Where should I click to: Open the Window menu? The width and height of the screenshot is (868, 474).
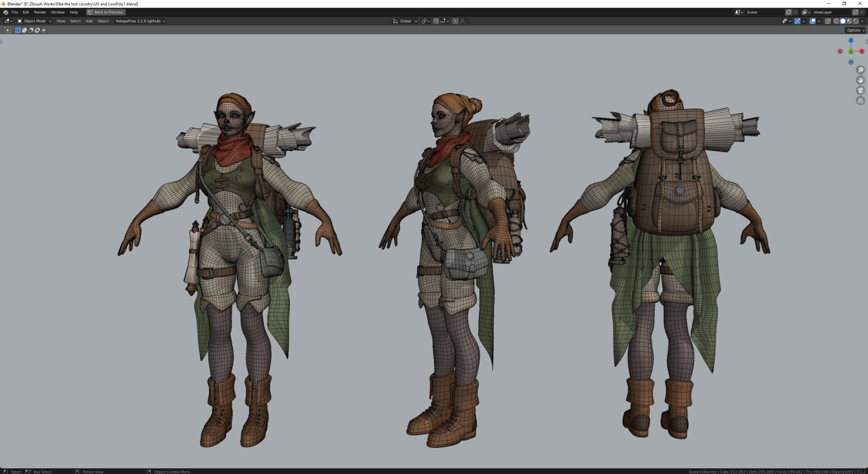[x=58, y=12]
